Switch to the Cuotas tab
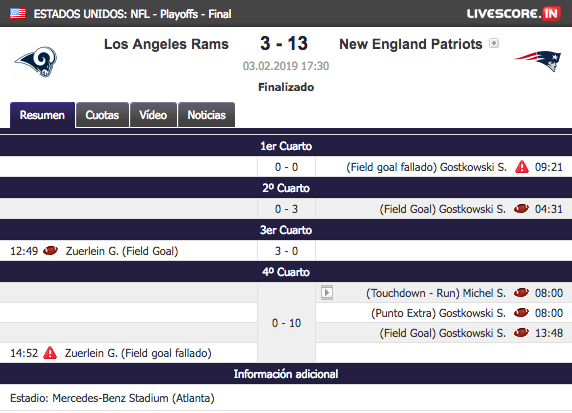This screenshot has height=413, width=572. coord(102,115)
